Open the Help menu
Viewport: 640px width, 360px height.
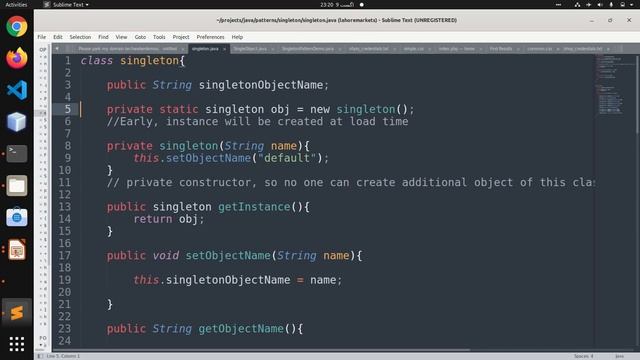point(237,37)
